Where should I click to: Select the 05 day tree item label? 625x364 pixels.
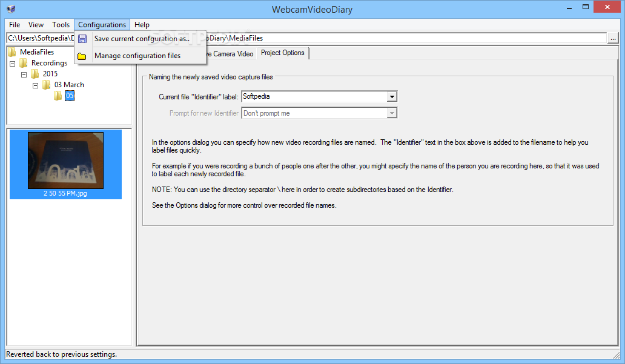coord(70,96)
